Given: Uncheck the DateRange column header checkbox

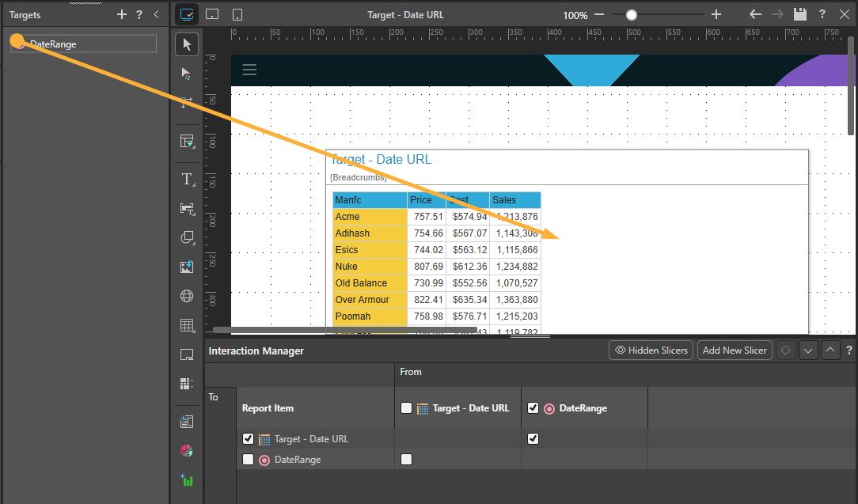Looking at the screenshot, I should click(533, 408).
